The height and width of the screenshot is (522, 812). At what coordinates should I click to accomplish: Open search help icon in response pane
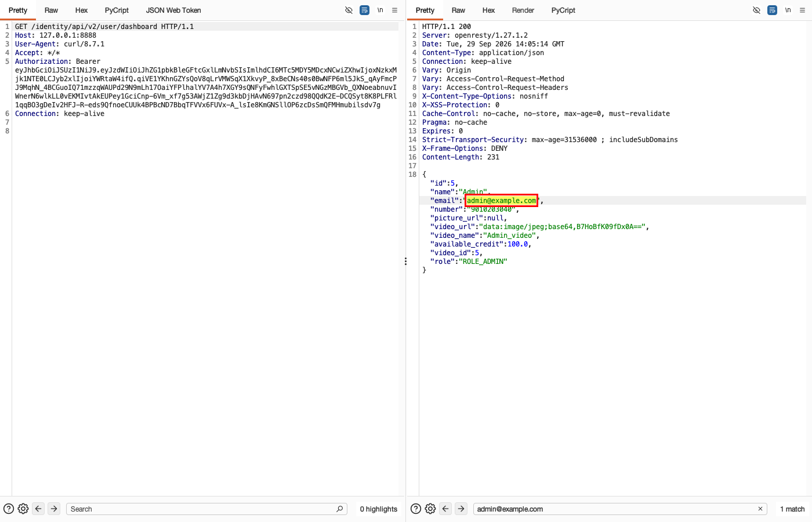pos(416,509)
